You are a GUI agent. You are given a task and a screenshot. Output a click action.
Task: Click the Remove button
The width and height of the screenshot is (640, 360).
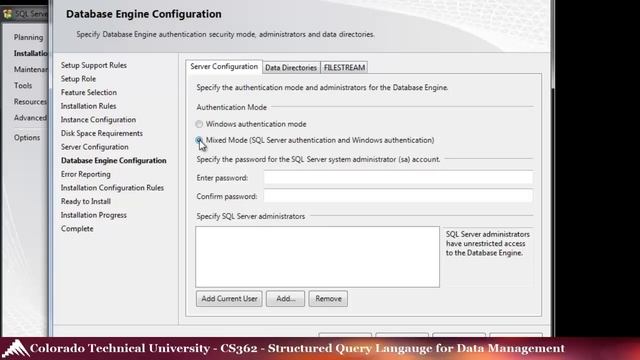tap(328, 299)
